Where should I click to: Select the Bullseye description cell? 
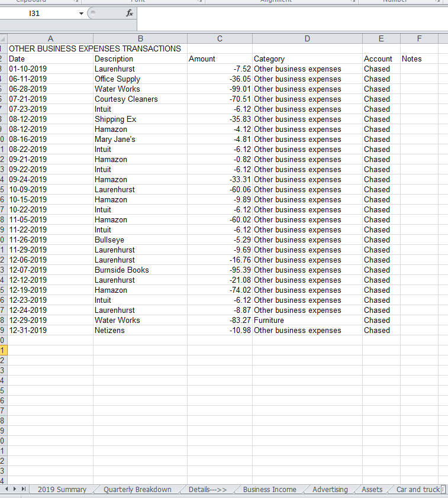pyautogui.click(x=140, y=240)
